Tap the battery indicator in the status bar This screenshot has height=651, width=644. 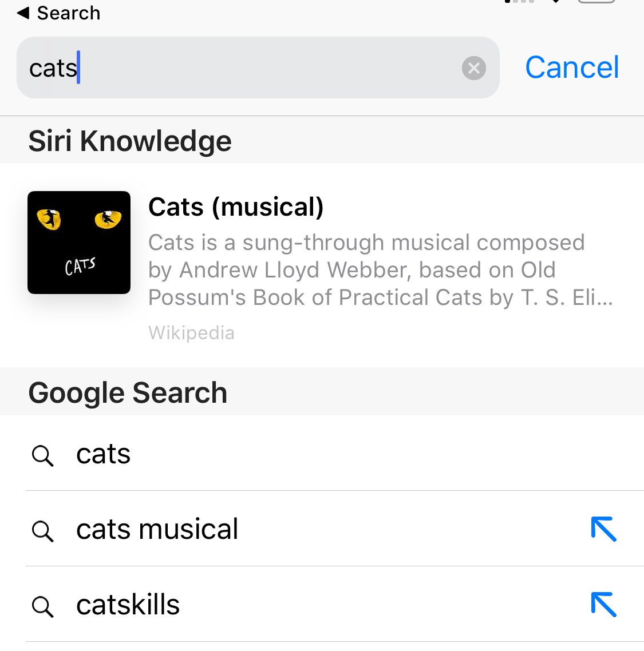pos(596,1)
